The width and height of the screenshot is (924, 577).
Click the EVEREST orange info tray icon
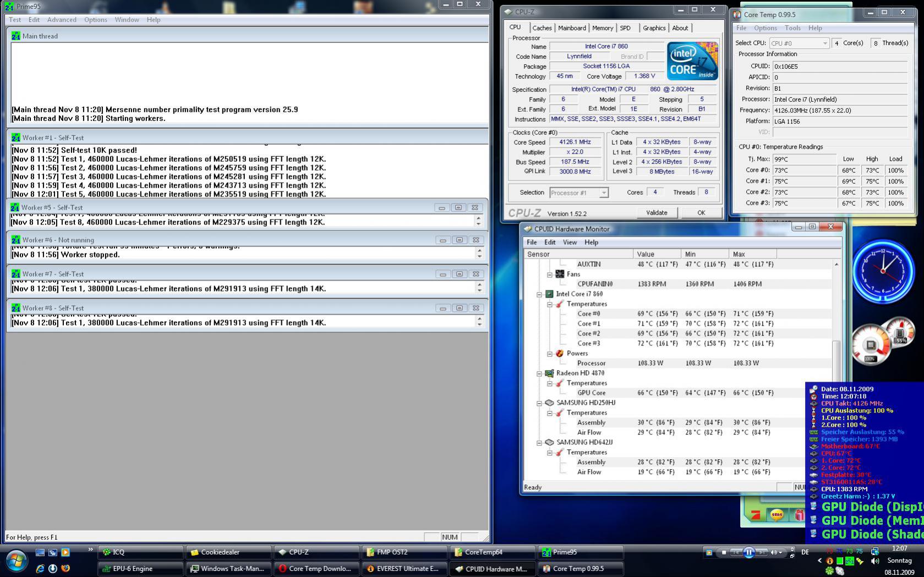point(830,561)
